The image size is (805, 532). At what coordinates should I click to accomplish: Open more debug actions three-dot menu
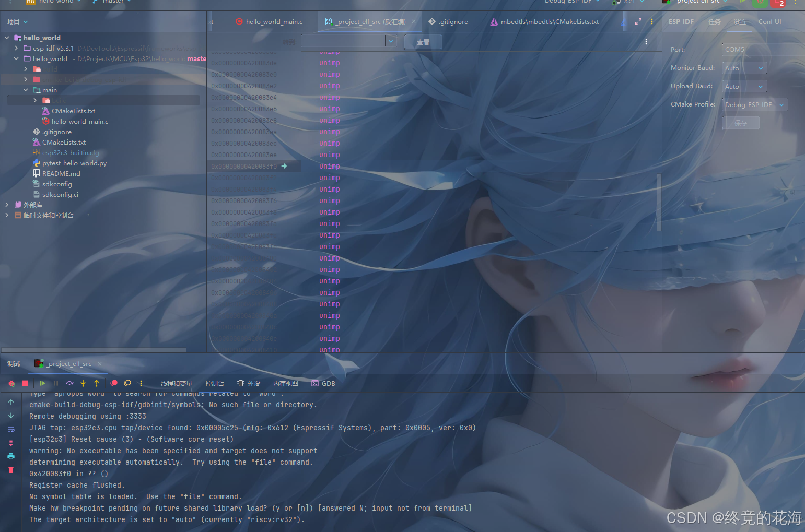click(141, 383)
